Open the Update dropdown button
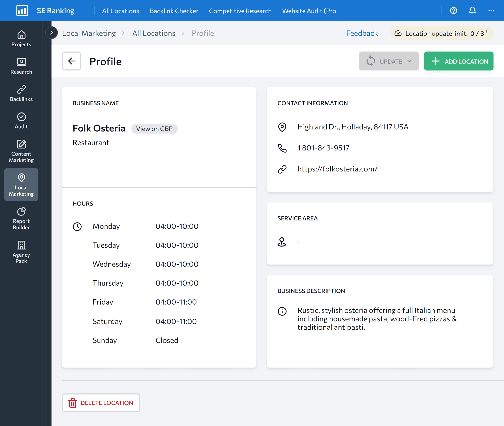504x426 pixels. point(389,61)
